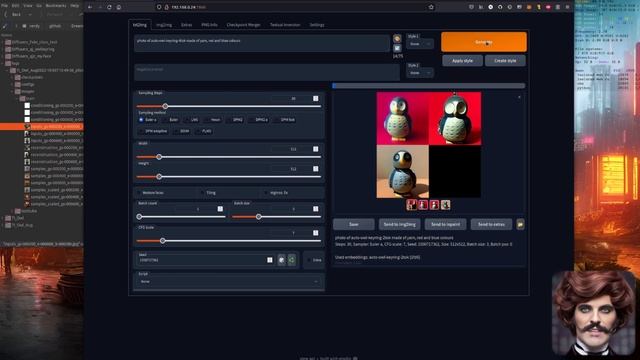
Task: Click the Width slider handle
Action: (159, 157)
